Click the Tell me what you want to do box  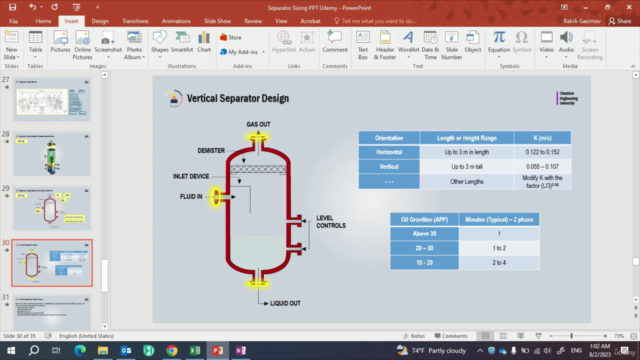point(375,21)
